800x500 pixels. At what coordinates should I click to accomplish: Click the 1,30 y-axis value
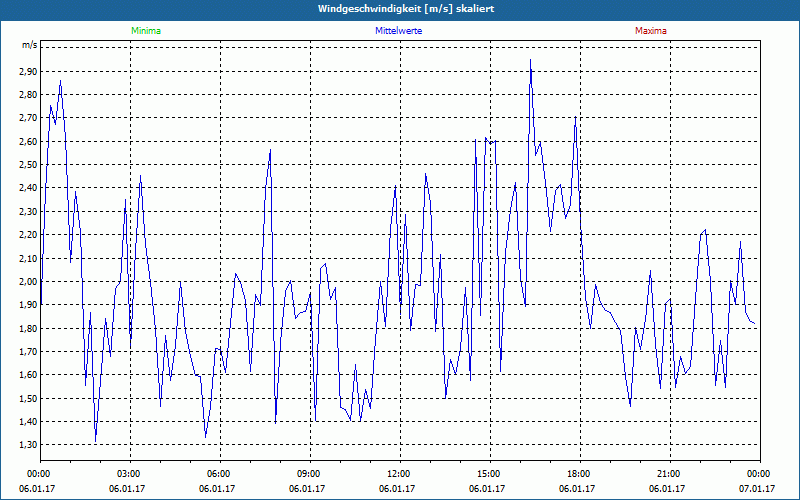29,445
